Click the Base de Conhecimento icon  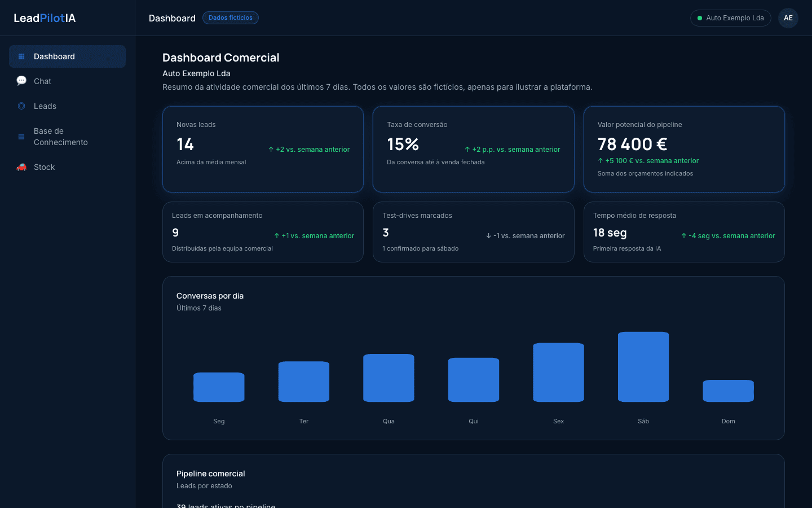pyautogui.click(x=21, y=137)
